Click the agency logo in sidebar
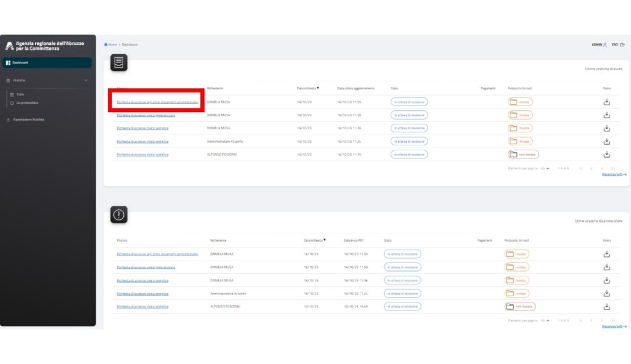Image resolution: width=631 pixels, height=364 pixels. click(x=9, y=46)
